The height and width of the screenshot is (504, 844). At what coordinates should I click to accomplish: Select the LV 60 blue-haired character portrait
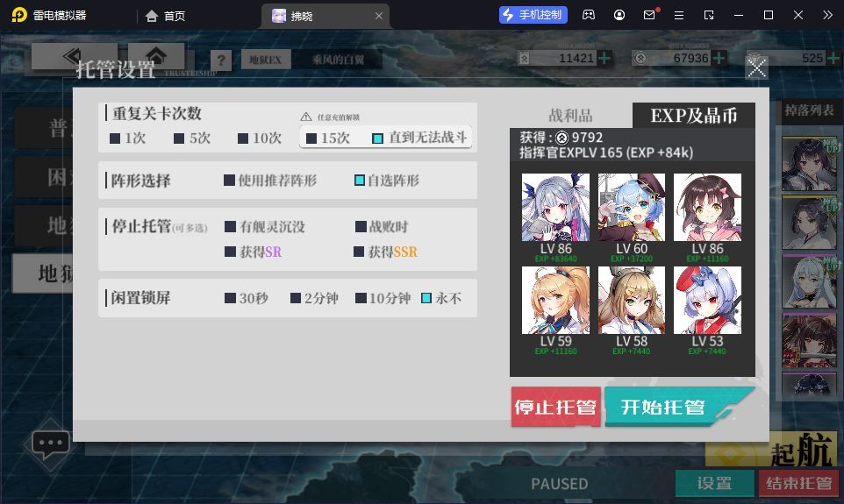click(632, 207)
